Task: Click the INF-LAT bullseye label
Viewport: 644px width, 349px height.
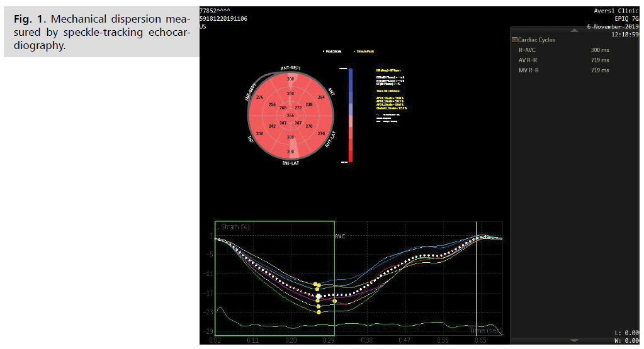Action: pyautogui.click(x=290, y=163)
